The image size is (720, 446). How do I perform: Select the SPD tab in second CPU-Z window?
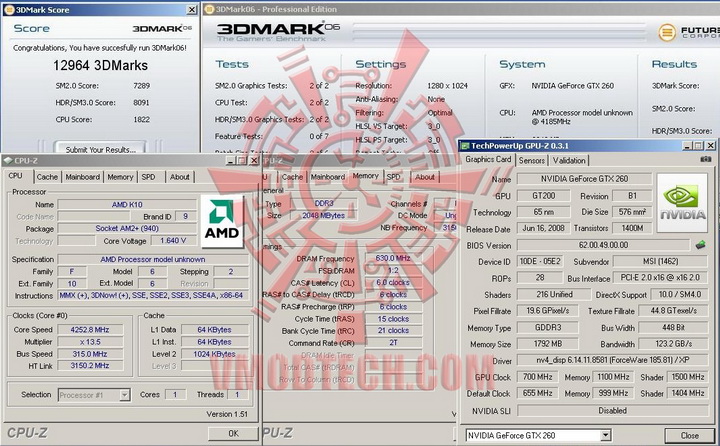(394, 177)
